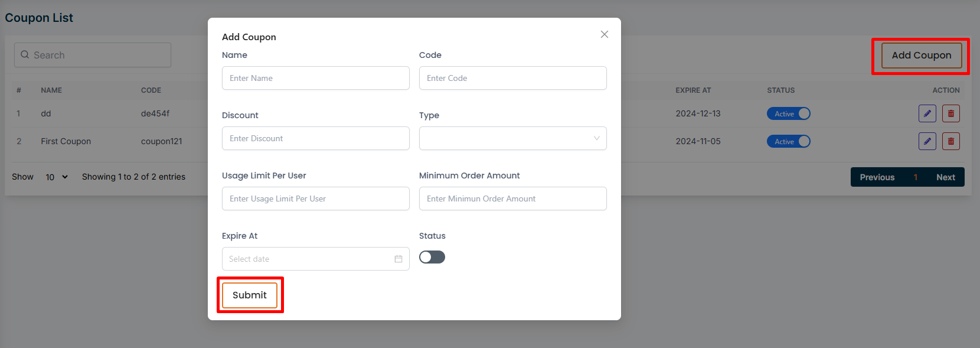Expand the Show entries count dropdown
This screenshot has width=980, height=348.
pos(57,177)
